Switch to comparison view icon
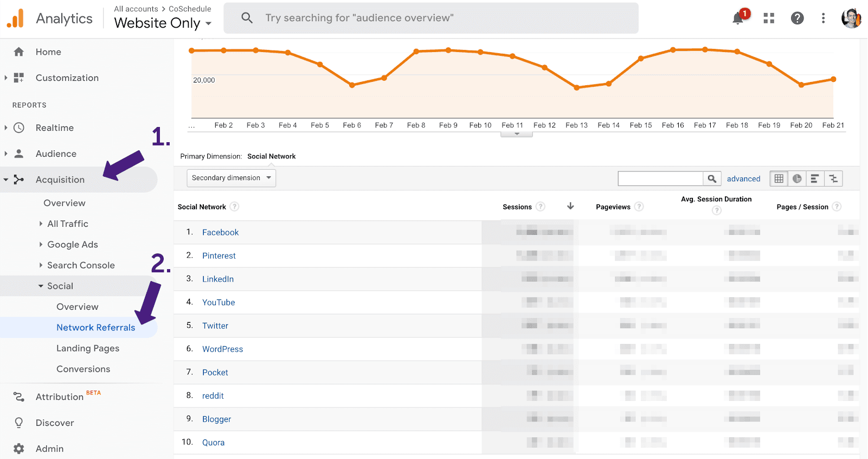 833,178
